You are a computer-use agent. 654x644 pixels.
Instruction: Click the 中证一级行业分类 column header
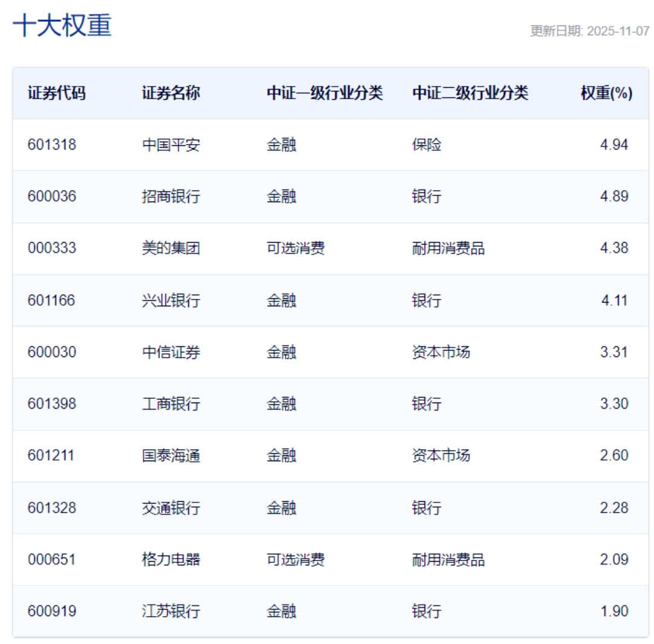pos(325,93)
